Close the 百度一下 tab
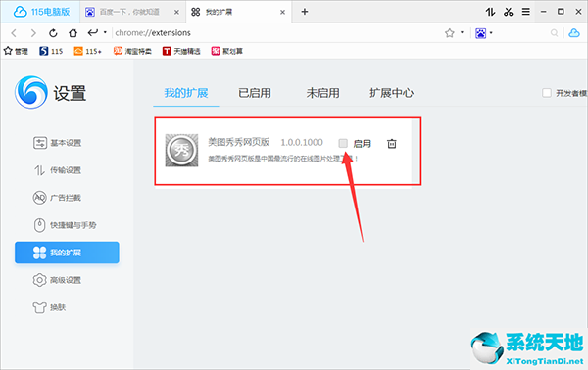588x370 pixels. pyautogui.click(x=176, y=13)
